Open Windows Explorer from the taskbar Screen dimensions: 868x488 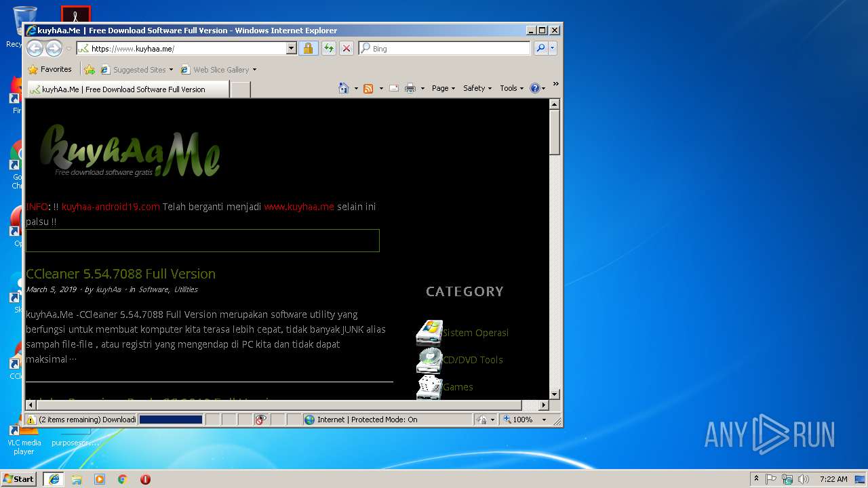tap(77, 479)
